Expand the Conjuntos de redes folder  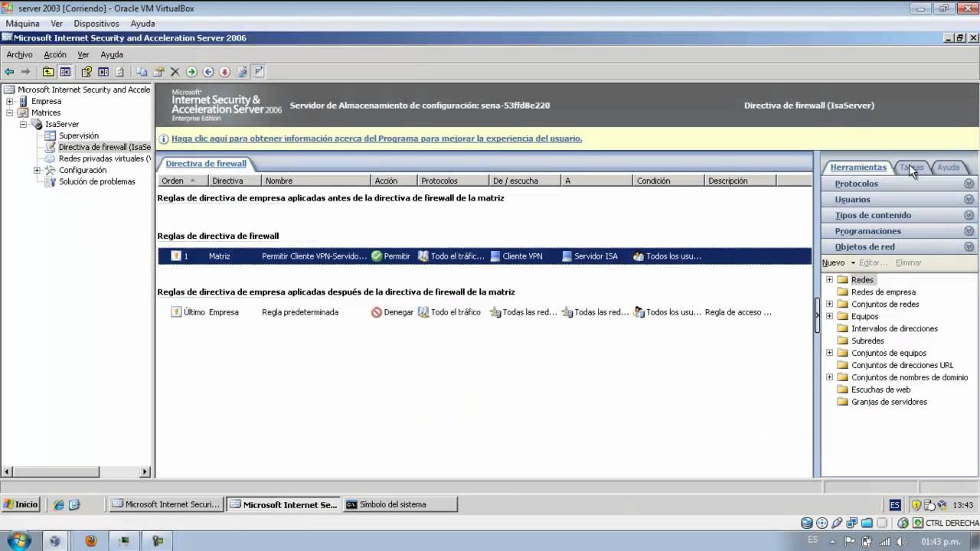tap(829, 304)
